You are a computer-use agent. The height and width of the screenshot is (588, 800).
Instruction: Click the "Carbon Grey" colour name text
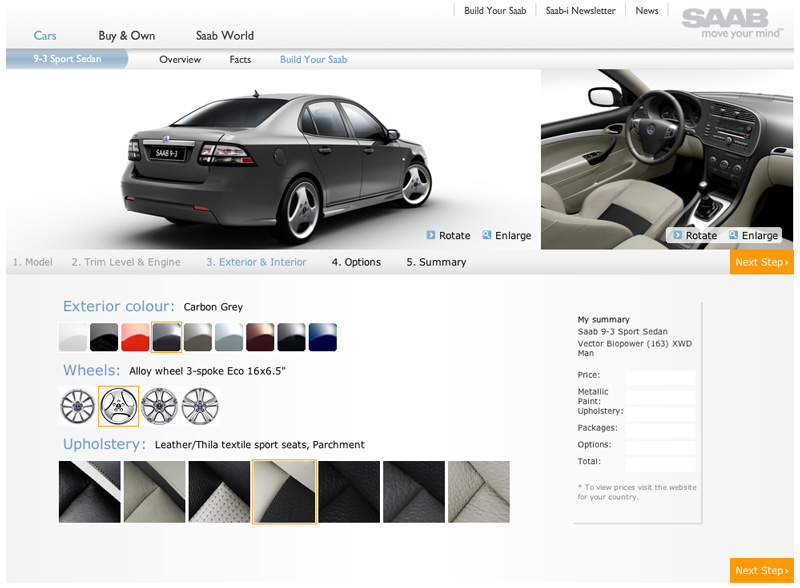(x=213, y=307)
